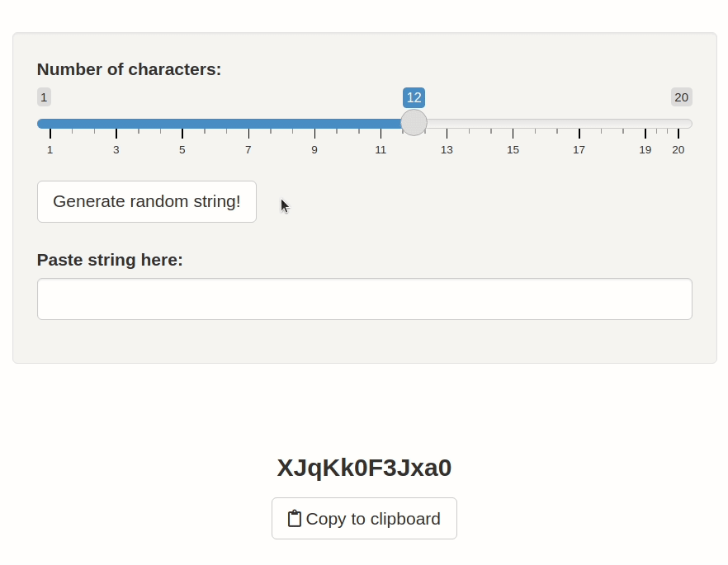Click slider track at tick 11
This screenshot has height=565, width=728.
tap(381, 124)
